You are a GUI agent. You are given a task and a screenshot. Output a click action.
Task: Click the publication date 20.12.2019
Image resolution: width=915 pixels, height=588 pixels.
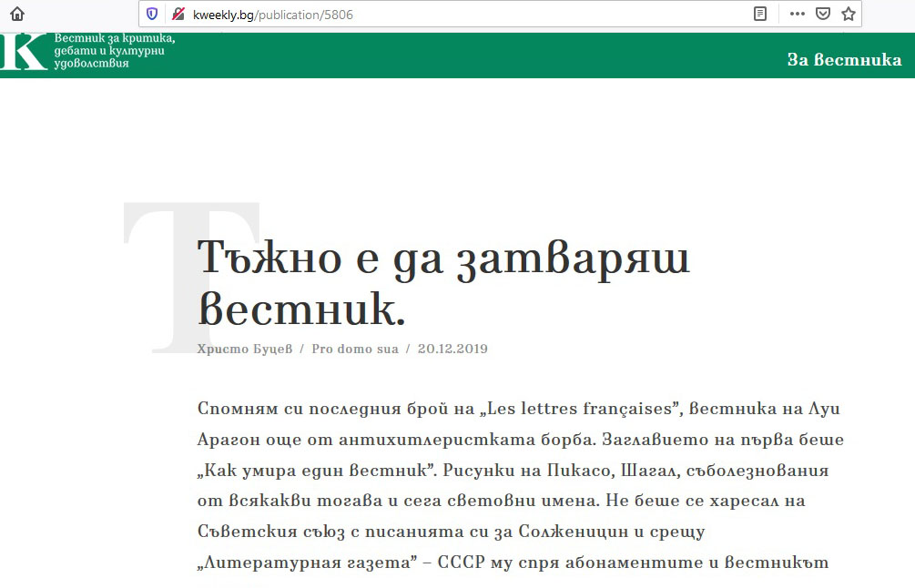coord(452,349)
